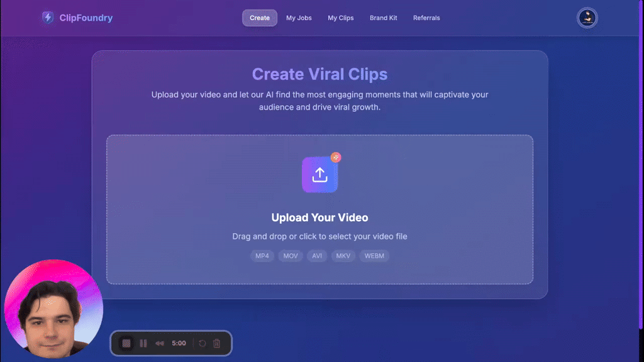Click the MOV format chip
Image resolution: width=644 pixels, height=362 pixels.
pos(291,256)
